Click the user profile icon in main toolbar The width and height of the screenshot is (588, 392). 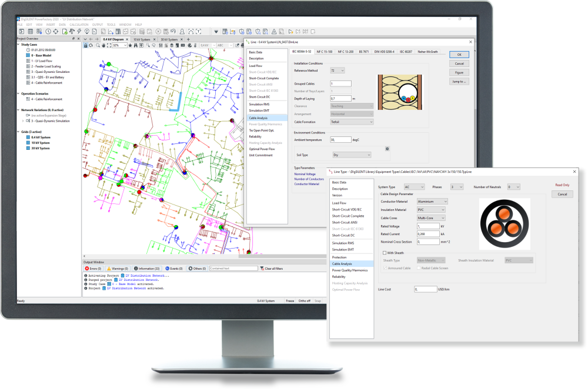coord(182,32)
